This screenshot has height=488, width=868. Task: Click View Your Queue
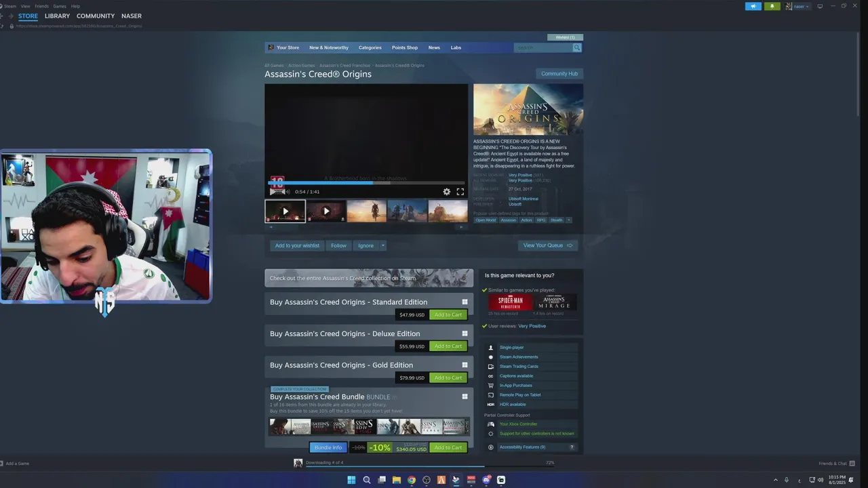(x=548, y=245)
